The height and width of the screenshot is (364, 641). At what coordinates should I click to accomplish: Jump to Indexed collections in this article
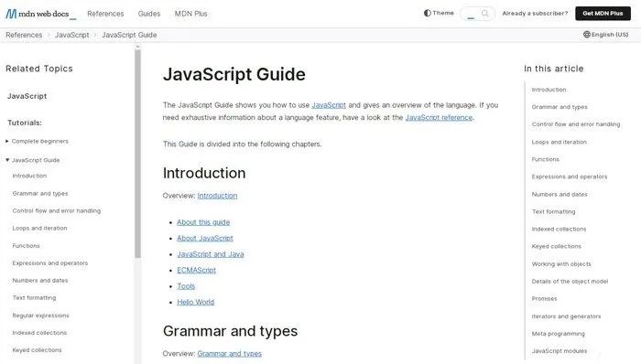pyautogui.click(x=559, y=230)
